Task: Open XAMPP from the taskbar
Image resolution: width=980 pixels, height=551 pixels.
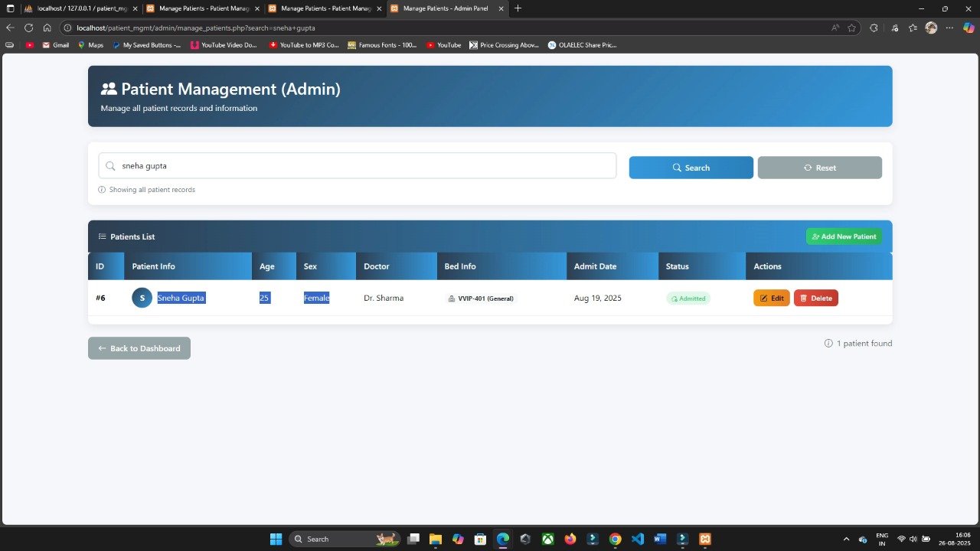Action: pos(705,539)
